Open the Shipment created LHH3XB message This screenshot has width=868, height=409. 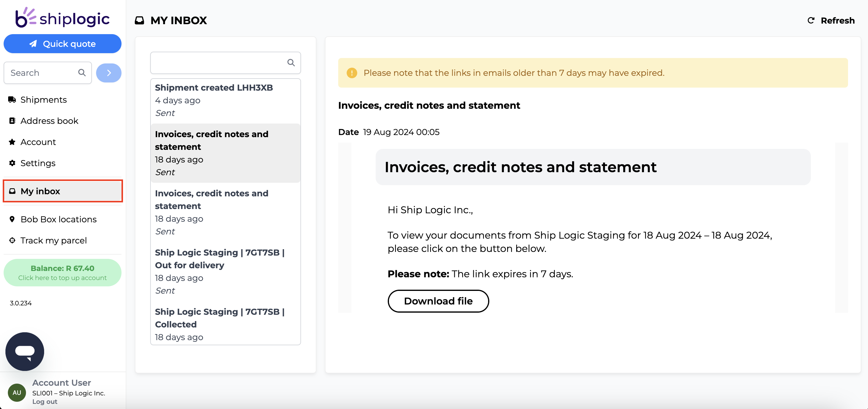[x=225, y=100]
